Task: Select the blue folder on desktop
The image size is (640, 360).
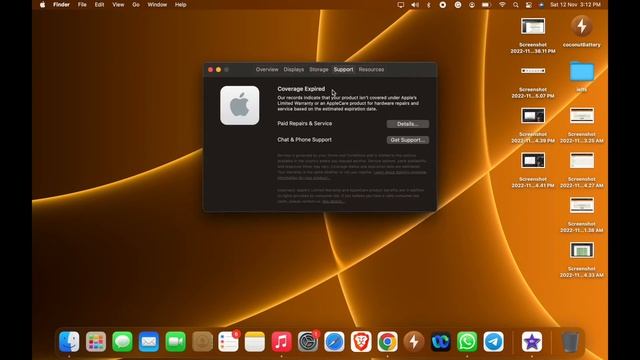Action: click(x=582, y=72)
